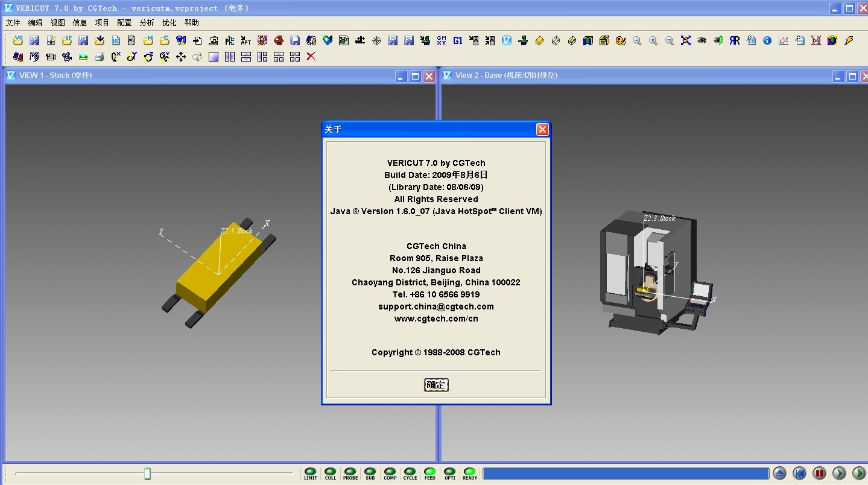Open the 配置 menu
This screenshot has width=868, height=485.
[x=124, y=23]
